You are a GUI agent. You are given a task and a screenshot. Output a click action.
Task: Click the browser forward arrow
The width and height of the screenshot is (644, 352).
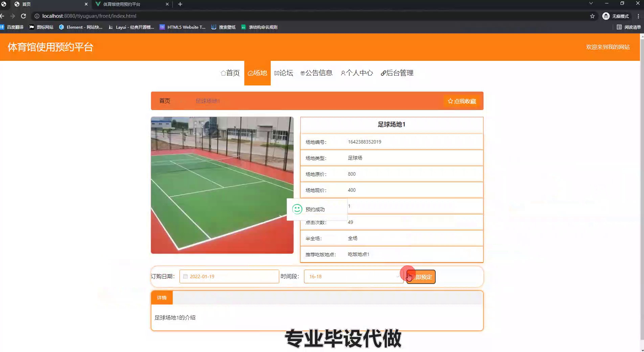click(x=13, y=16)
